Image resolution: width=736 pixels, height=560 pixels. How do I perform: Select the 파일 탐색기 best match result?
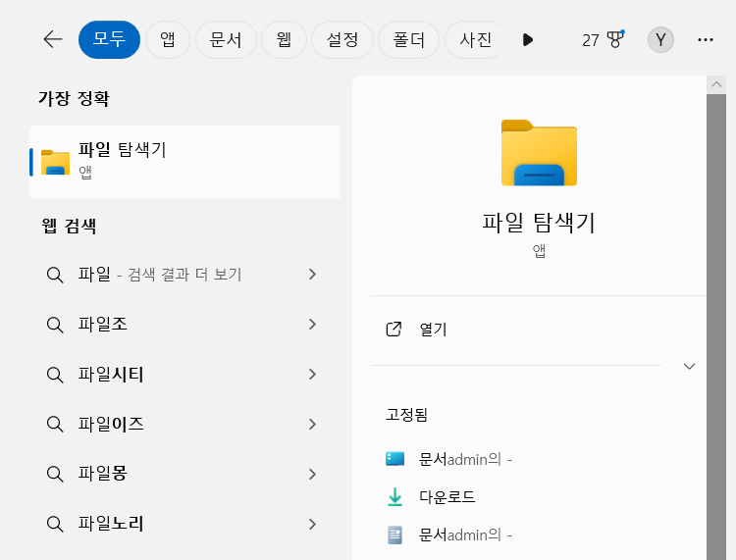184,162
